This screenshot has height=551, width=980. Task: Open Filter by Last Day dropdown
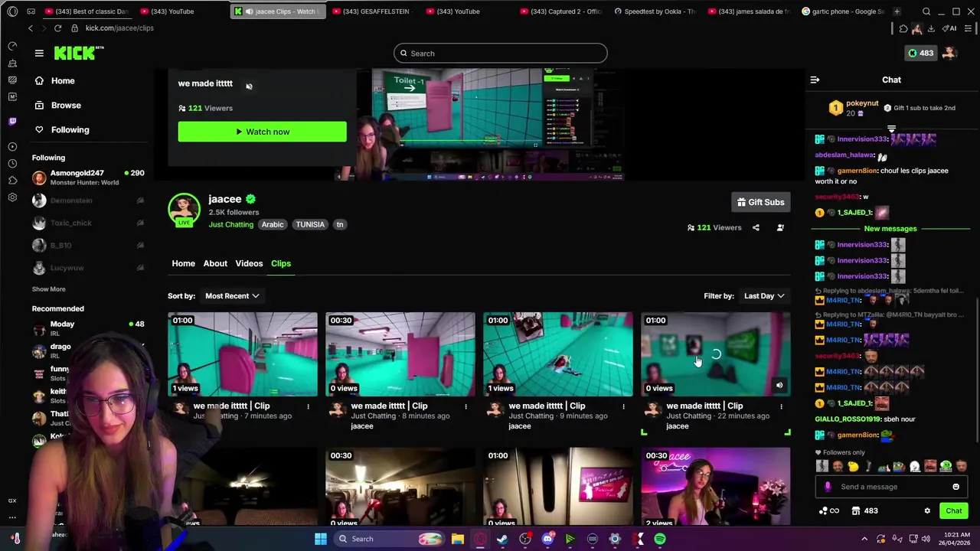pos(764,295)
